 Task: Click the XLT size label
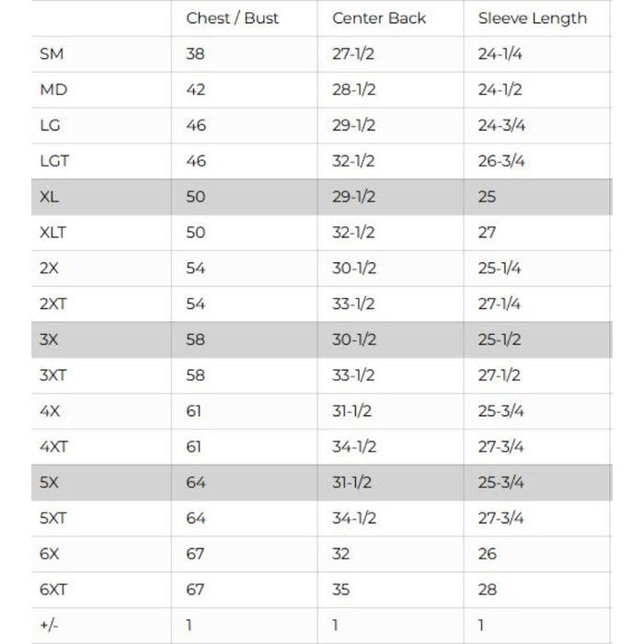coord(53,233)
